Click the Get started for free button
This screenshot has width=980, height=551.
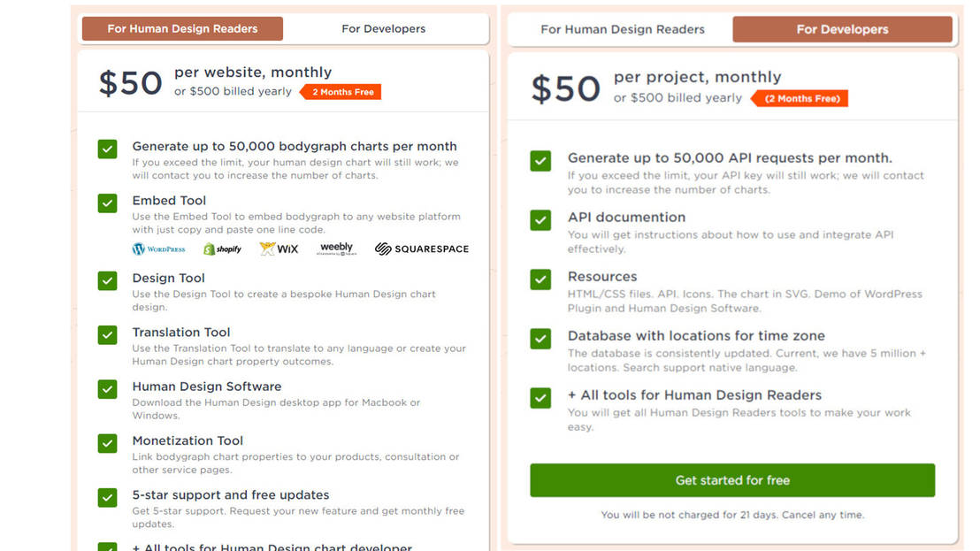pyautogui.click(x=731, y=480)
